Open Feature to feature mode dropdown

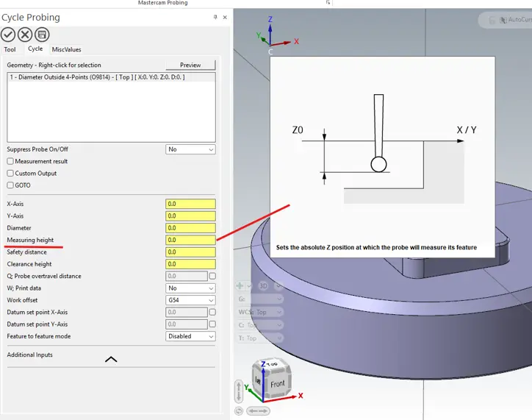pyautogui.click(x=190, y=336)
